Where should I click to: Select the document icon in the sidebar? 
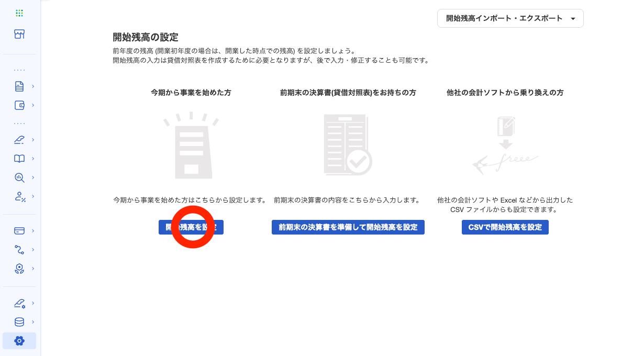[x=19, y=86]
